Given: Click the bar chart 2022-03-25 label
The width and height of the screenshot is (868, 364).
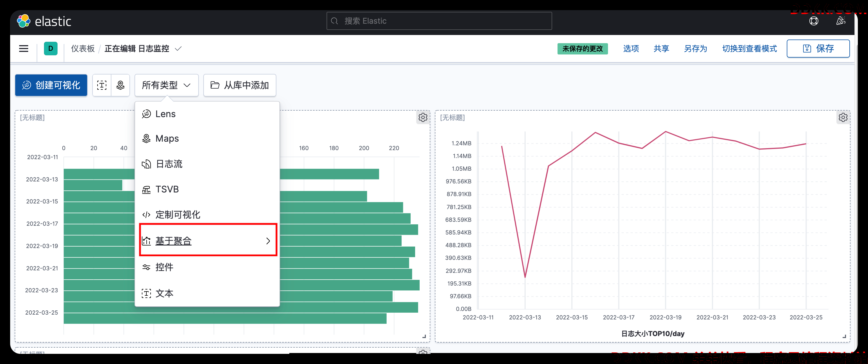Looking at the screenshot, I should tap(42, 312).
